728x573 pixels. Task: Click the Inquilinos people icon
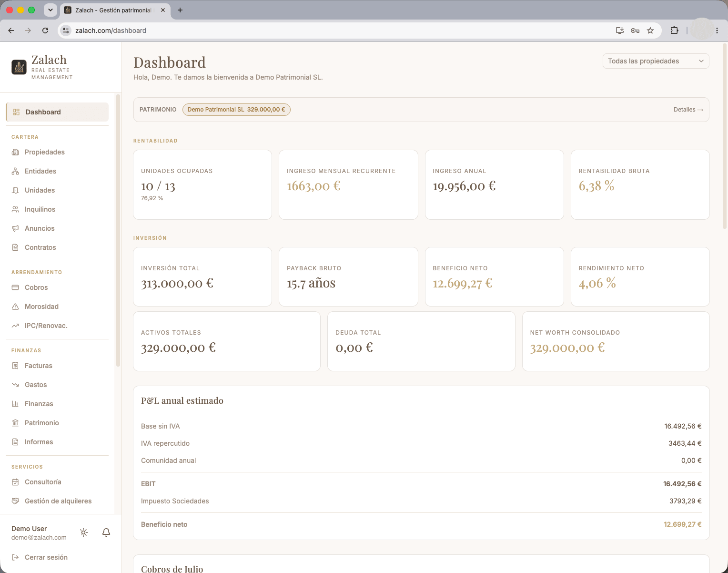tap(15, 209)
